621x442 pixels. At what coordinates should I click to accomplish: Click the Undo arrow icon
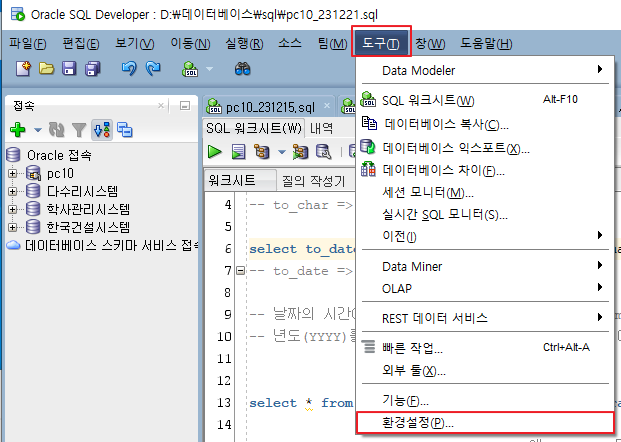point(129,69)
